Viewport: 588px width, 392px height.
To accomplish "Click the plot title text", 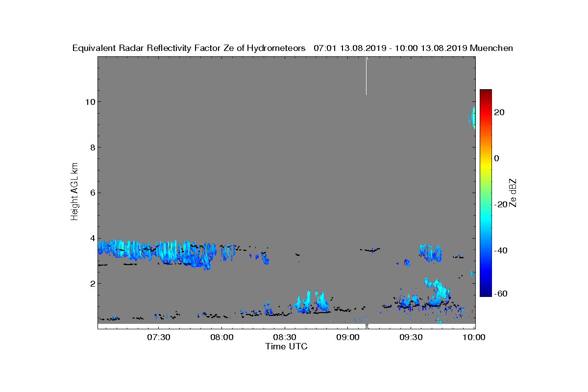I will (293, 48).
